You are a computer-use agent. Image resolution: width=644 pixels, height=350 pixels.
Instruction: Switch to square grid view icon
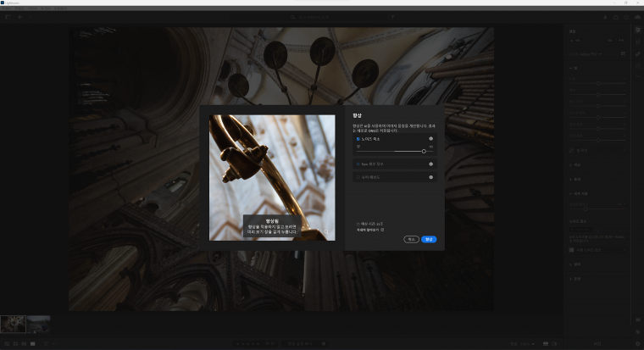(15, 343)
